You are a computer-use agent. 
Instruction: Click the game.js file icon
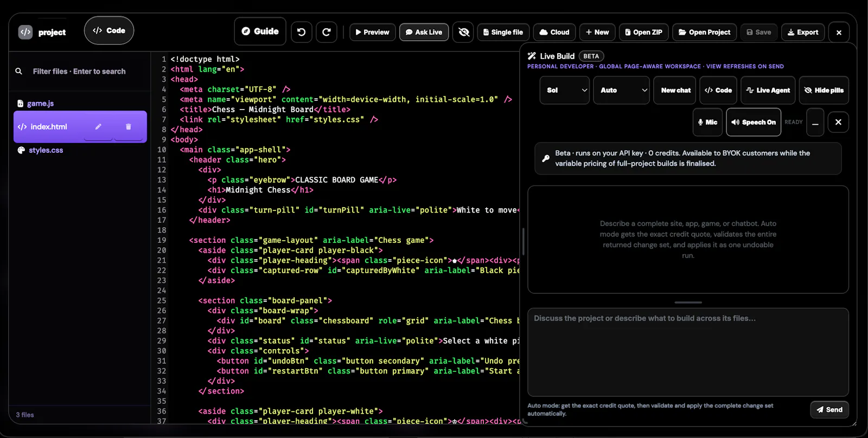(21, 103)
